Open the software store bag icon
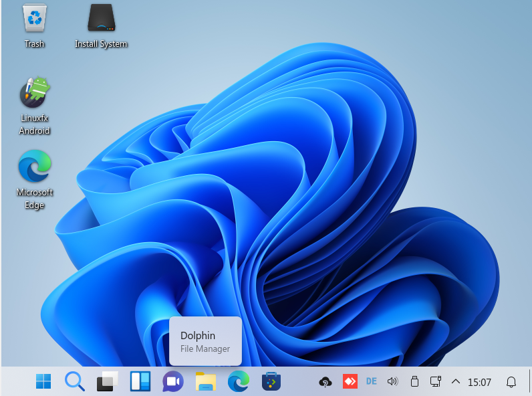The height and width of the screenshot is (396, 532). point(271,381)
